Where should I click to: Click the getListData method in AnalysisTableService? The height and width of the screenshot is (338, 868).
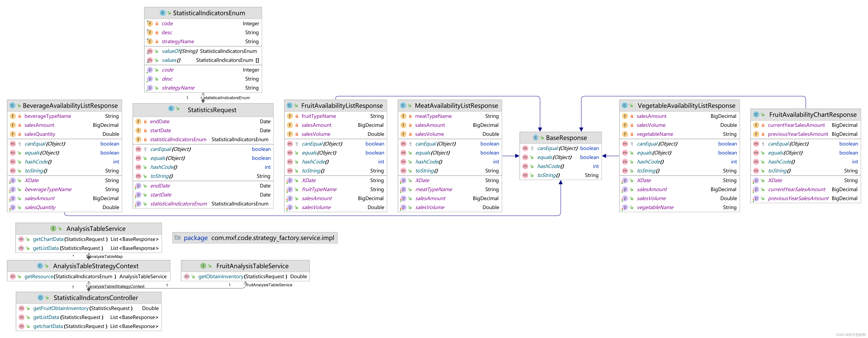(89, 248)
